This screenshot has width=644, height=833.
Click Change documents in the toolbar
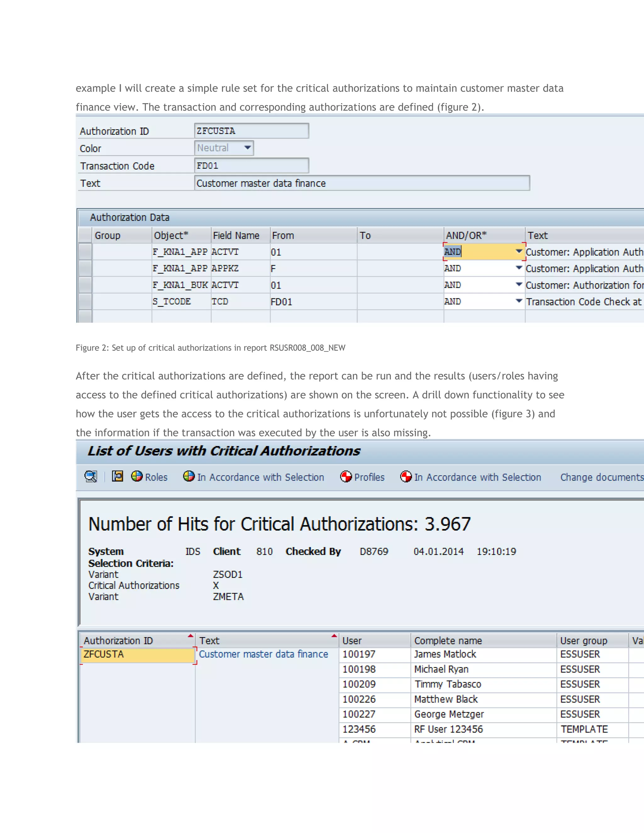click(601, 477)
